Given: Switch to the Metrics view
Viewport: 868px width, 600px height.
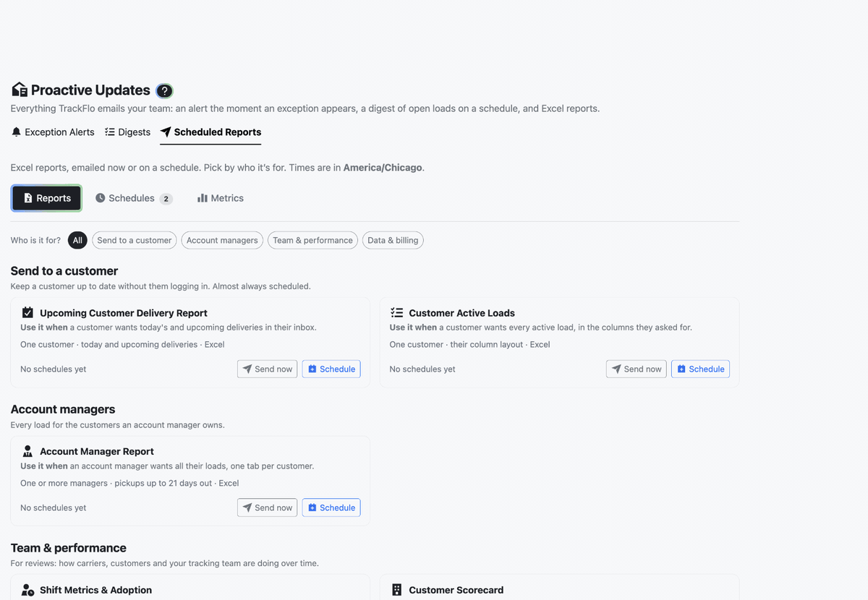Looking at the screenshot, I should point(221,198).
